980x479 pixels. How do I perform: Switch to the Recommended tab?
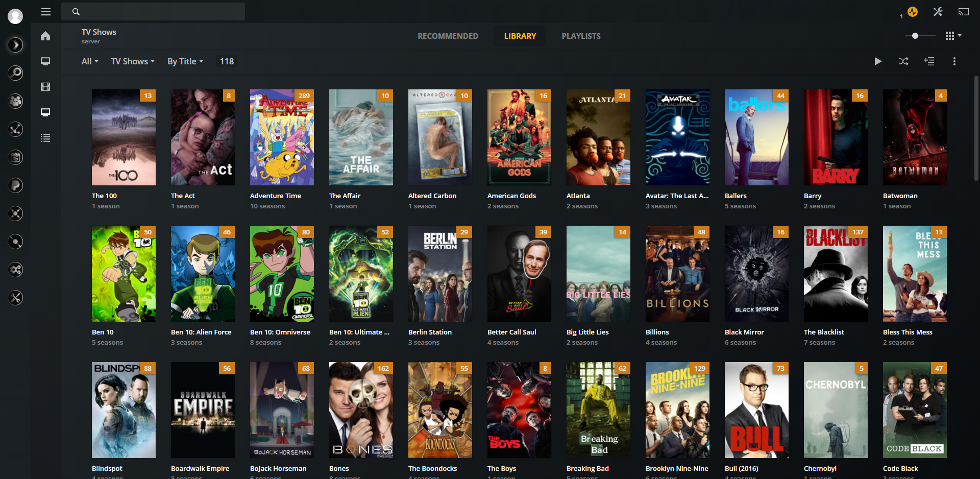448,36
